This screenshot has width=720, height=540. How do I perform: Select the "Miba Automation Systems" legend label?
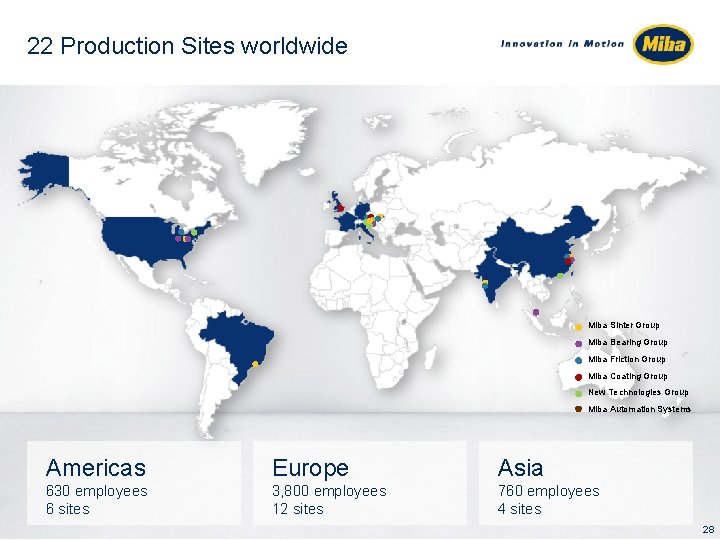click(x=639, y=409)
